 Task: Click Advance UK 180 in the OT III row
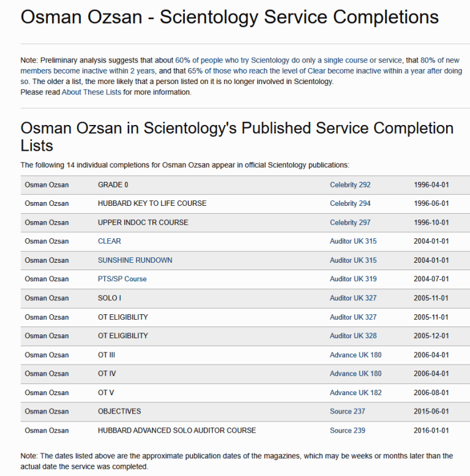[356, 355]
